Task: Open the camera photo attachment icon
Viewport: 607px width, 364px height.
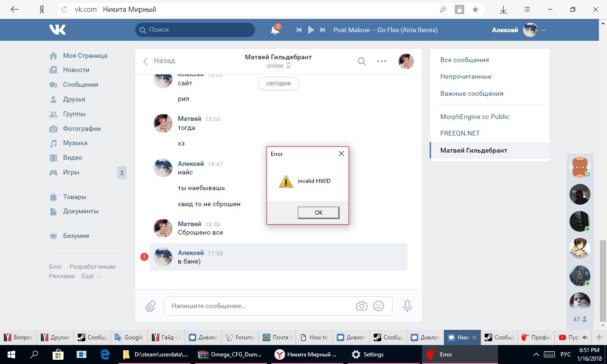Action: point(361,306)
